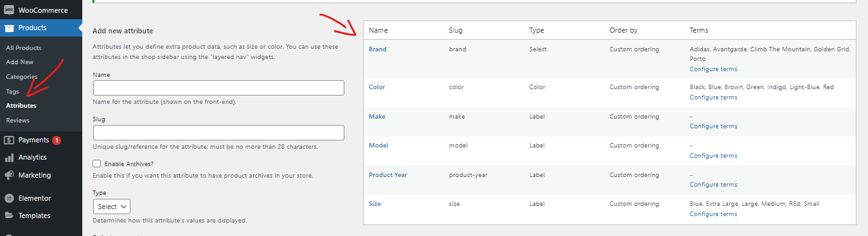Open Elementor menu label in sidebar
This screenshot has width=868, height=236.
tap(35, 198)
